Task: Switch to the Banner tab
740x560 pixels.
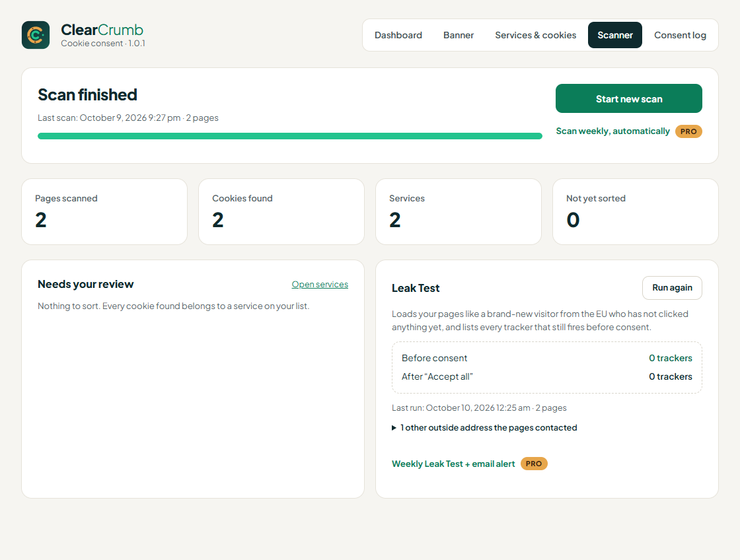Action: (x=459, y=35)
